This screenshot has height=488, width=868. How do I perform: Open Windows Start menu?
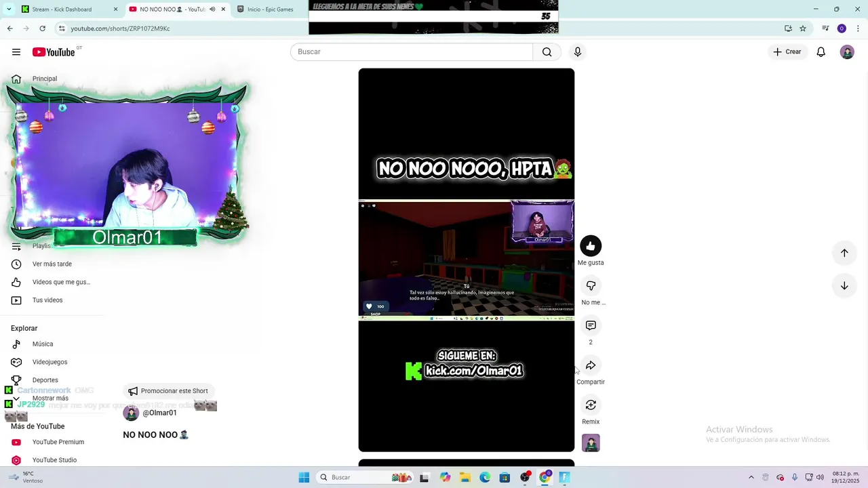coord(304,477)
